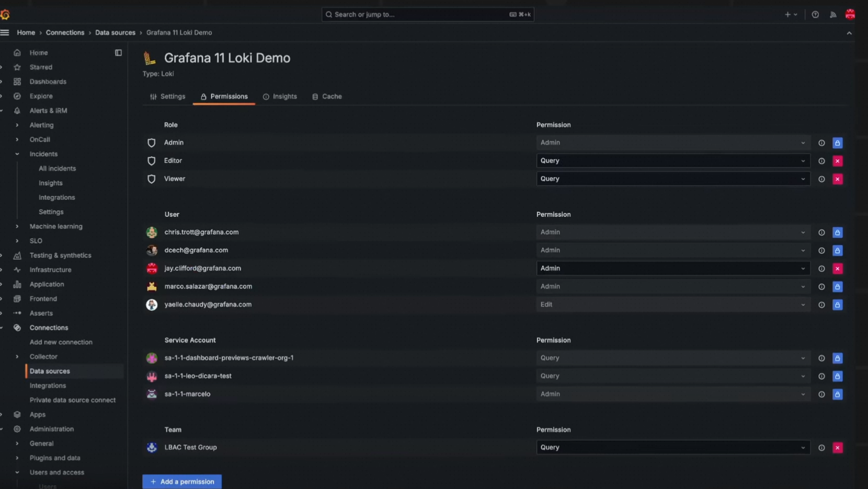Open Add new connection in sidebar

pyautogui.click(x=61, y=342)
